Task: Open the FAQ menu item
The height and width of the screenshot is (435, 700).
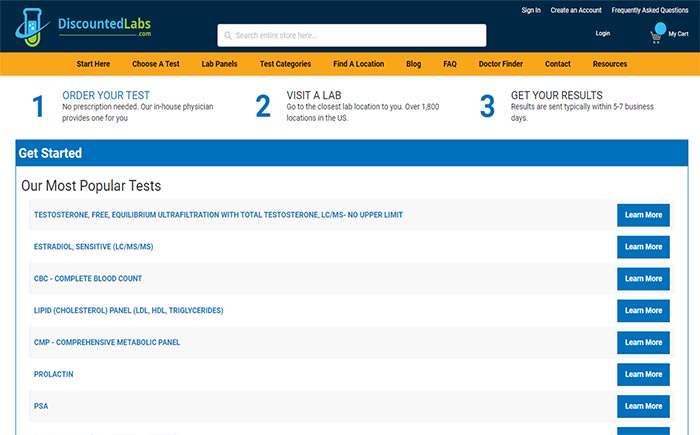Action: point(450,64)
